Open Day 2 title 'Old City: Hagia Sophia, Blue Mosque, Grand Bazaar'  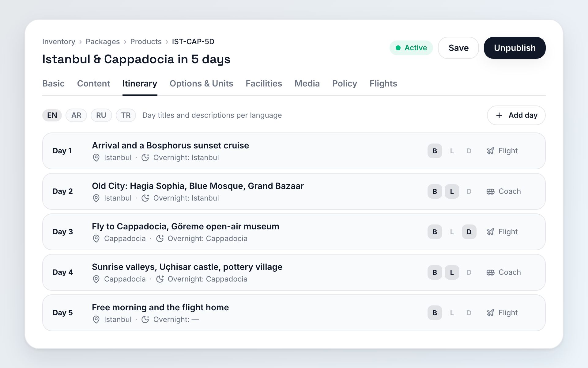198,186
